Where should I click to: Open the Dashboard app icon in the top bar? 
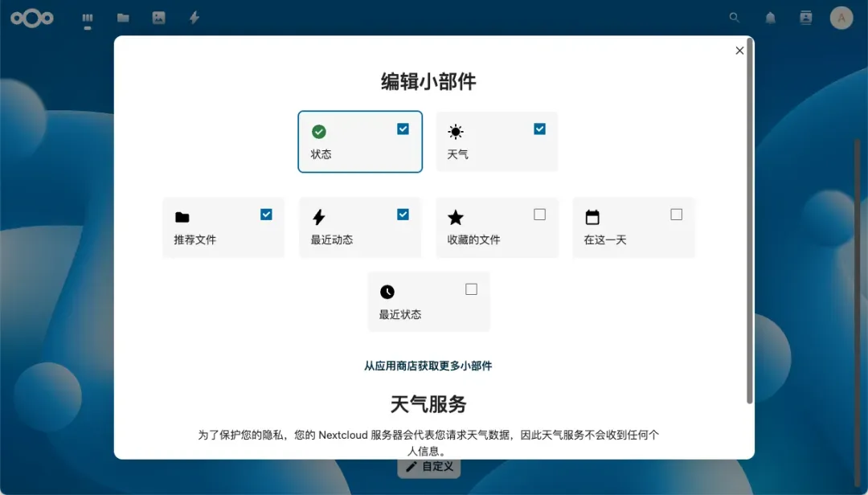pos(88,18)
